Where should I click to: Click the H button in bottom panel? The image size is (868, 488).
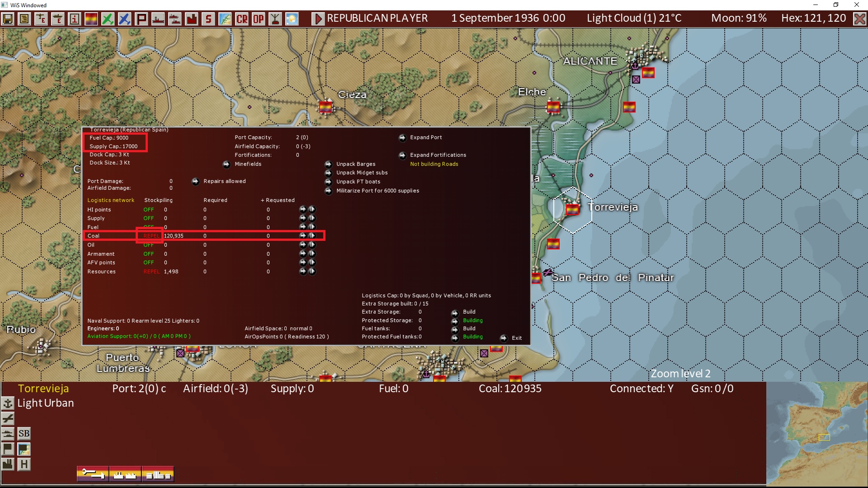tap(24, 464)
